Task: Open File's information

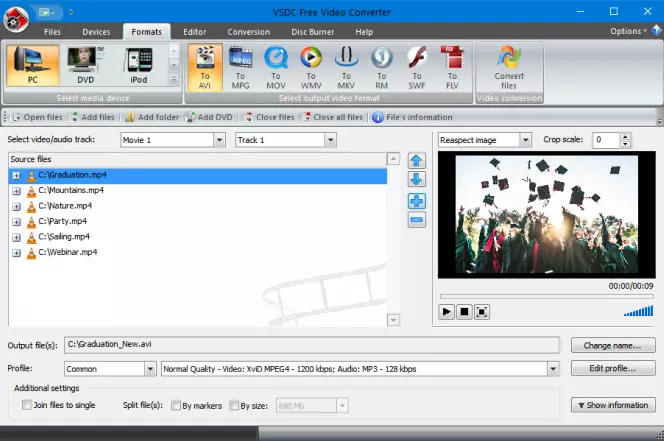Action: tap(412, 117)
